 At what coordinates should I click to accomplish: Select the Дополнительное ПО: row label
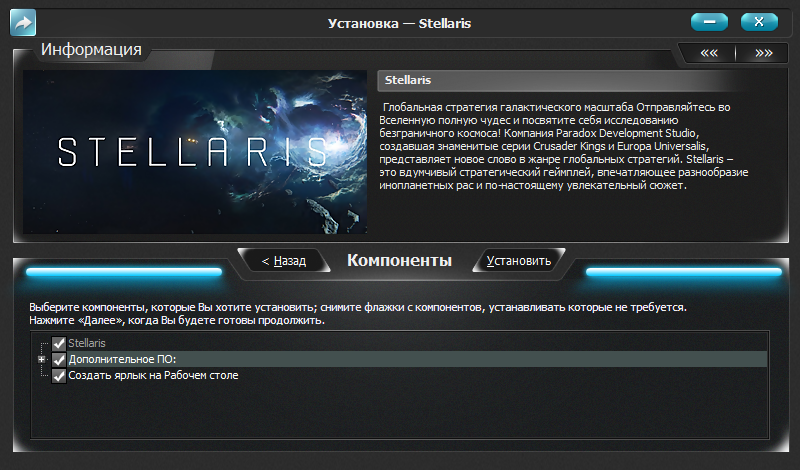(x=122, y=359)
